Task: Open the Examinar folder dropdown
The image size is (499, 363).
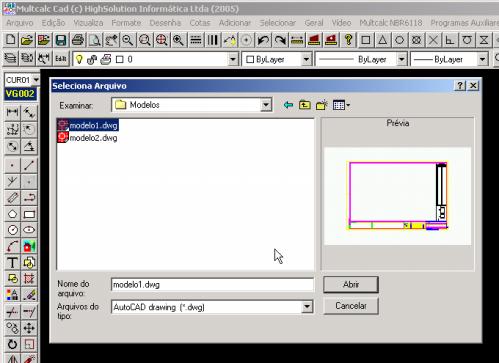Action: pyautogui.click(x=266, y=105)
